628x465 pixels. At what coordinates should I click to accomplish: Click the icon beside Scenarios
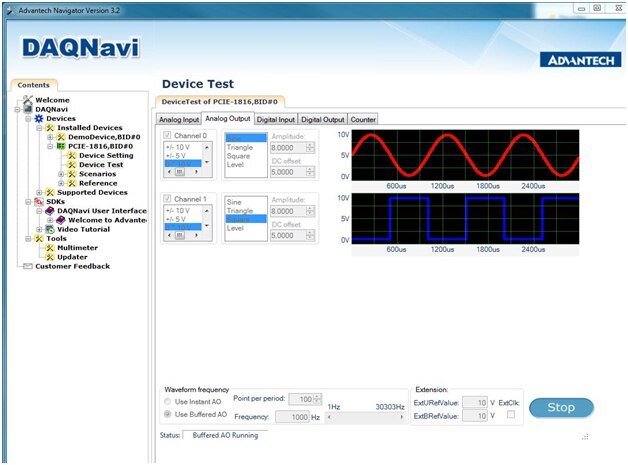[72, 173]
